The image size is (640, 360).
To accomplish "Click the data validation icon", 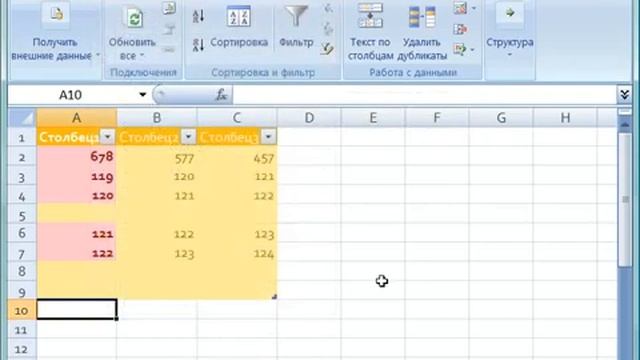I will [x=460, y=8].
